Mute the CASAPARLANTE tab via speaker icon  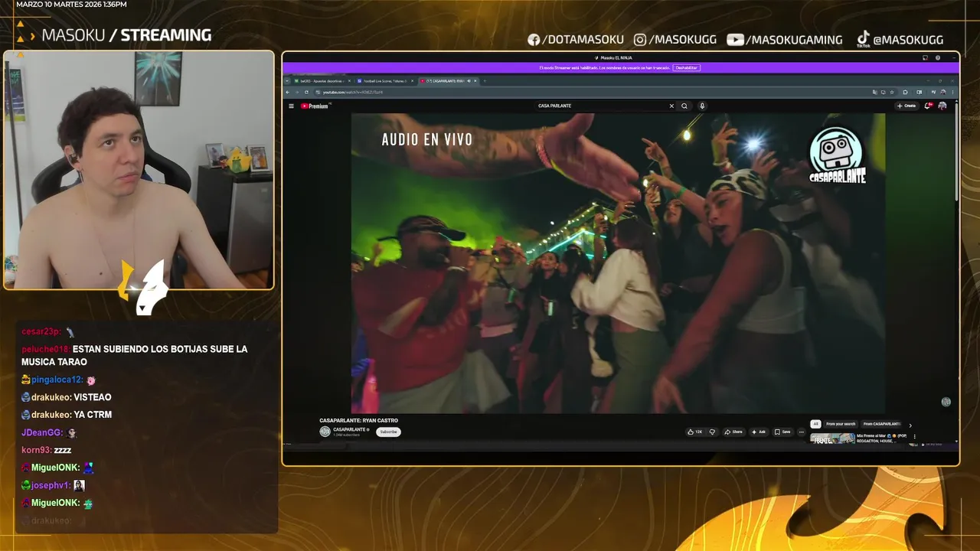point(469,80)
